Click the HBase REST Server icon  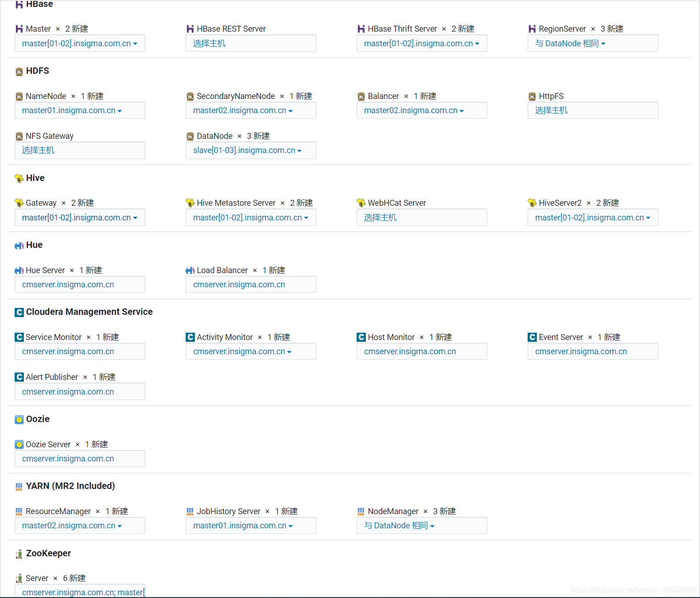tap(190, 29)
